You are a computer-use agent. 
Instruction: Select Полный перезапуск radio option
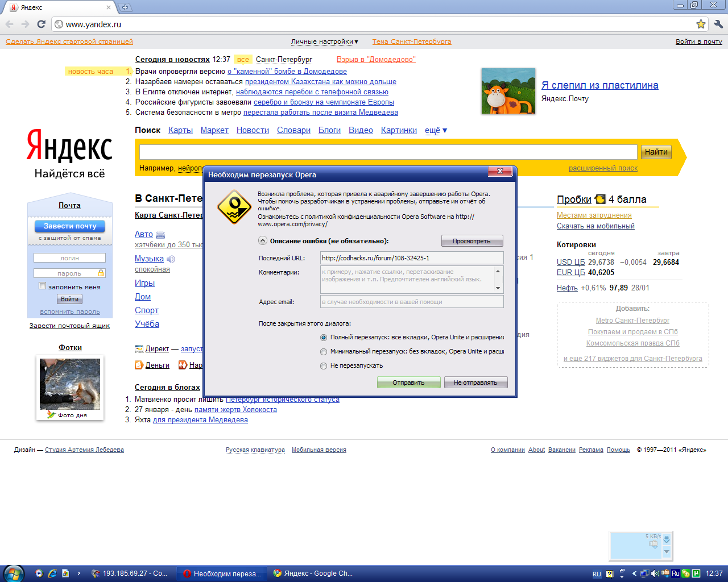pyautogui.click(x=324, y=338)
